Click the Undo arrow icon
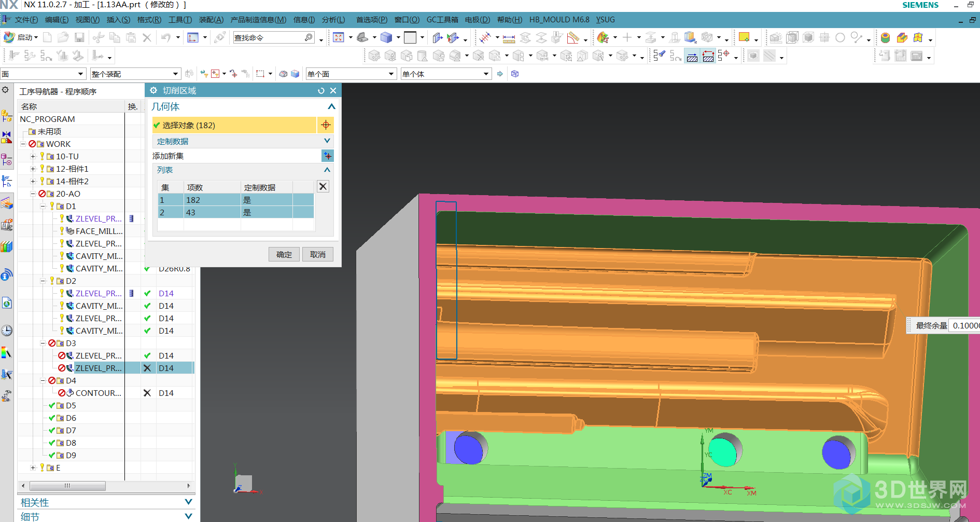Viewport: 980px width, 522px height. point(166,37)
